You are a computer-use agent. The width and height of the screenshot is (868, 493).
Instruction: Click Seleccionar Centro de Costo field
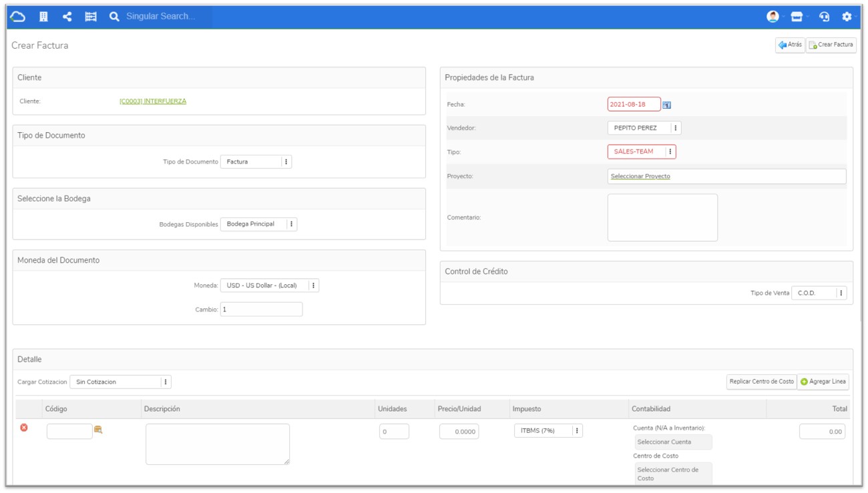[672, 474]
